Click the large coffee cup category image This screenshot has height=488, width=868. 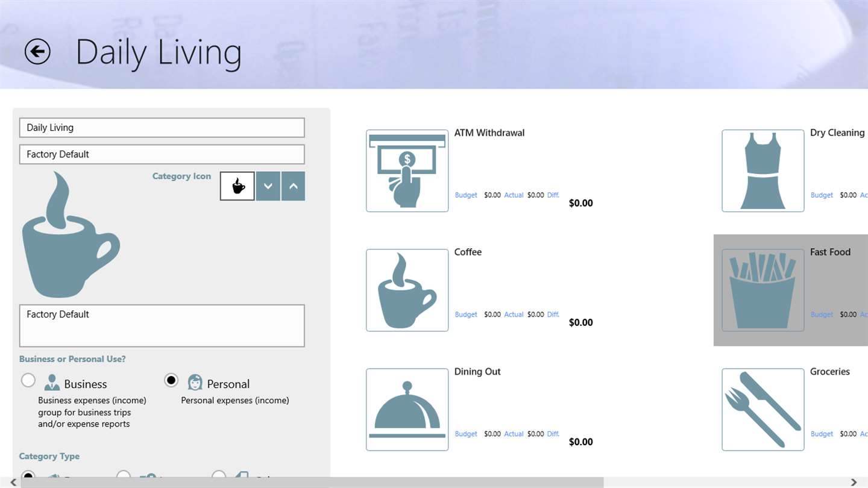71,235
